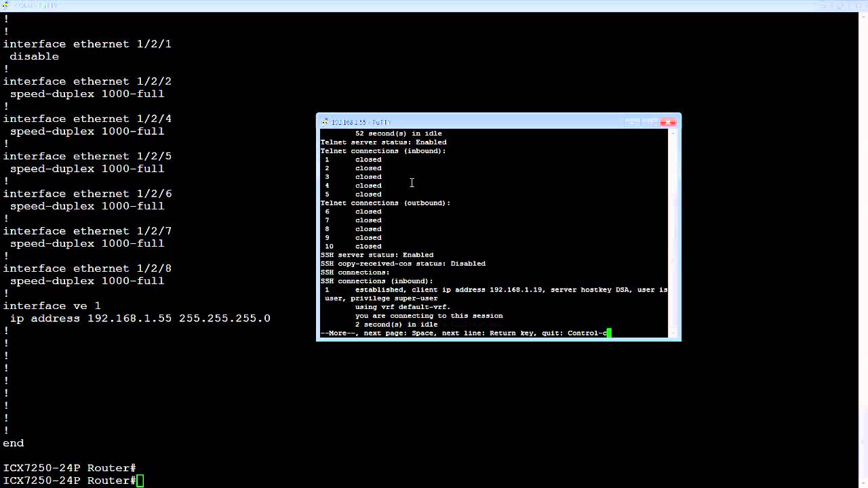This screenshot has width=868, height=488.
Task: Click the 'interface ve 1' line
Action: [x=52, y=306]
